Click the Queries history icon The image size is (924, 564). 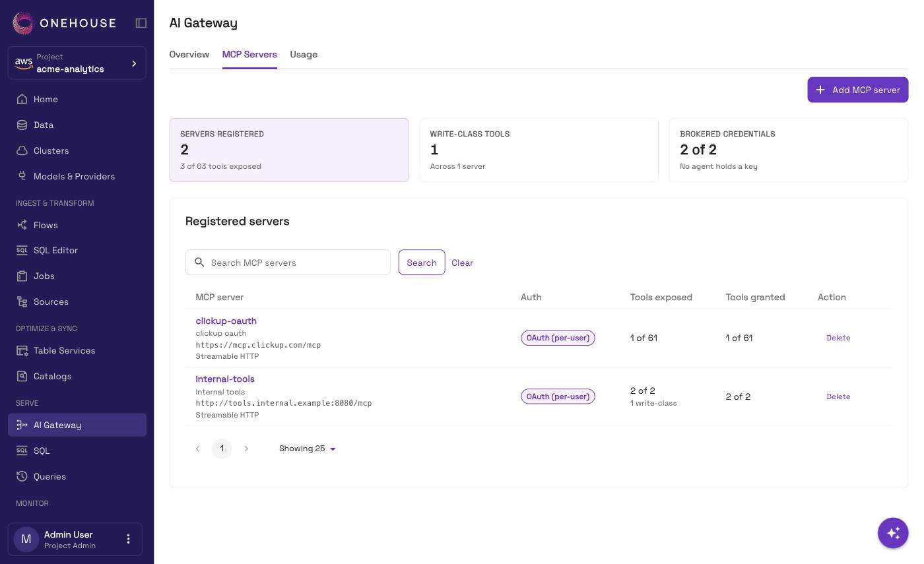tap(22, 476)
